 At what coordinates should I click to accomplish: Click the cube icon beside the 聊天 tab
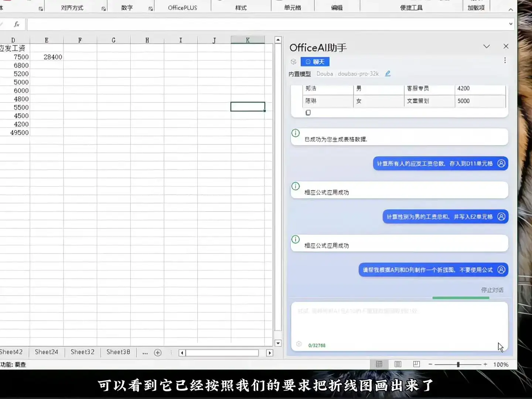click(x=293, y=62)
